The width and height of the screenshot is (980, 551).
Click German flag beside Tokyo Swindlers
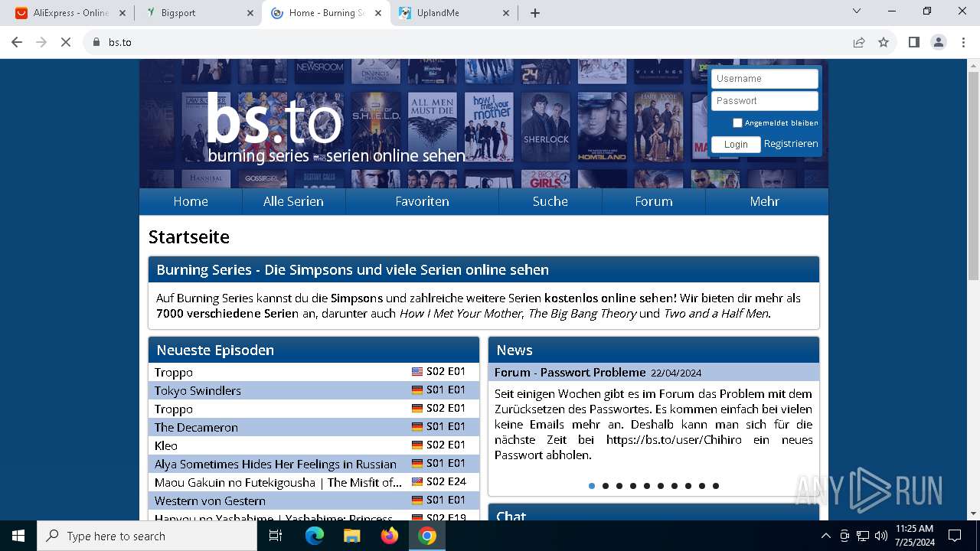click(417, 390)
